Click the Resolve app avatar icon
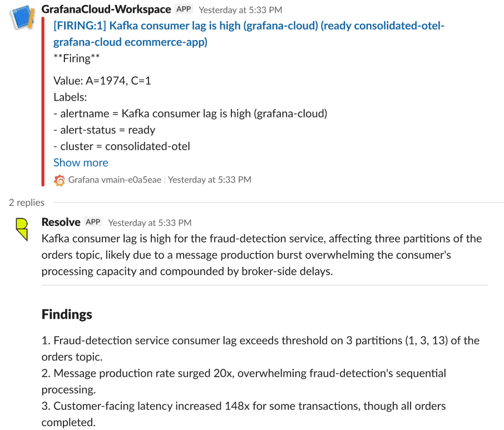The width and height of the screenshot is (504, 430). (x=22, y=229)
